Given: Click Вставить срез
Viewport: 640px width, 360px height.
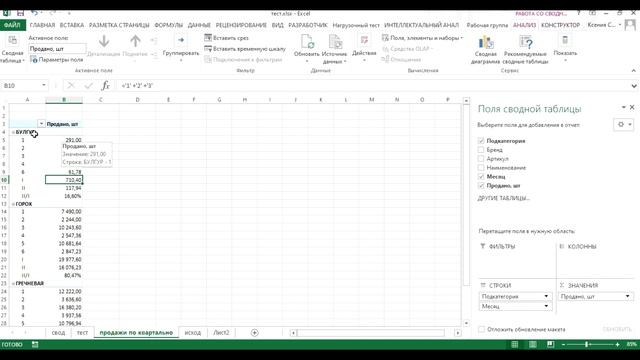Looking at the screenshot, I should [x=227, y=38].
